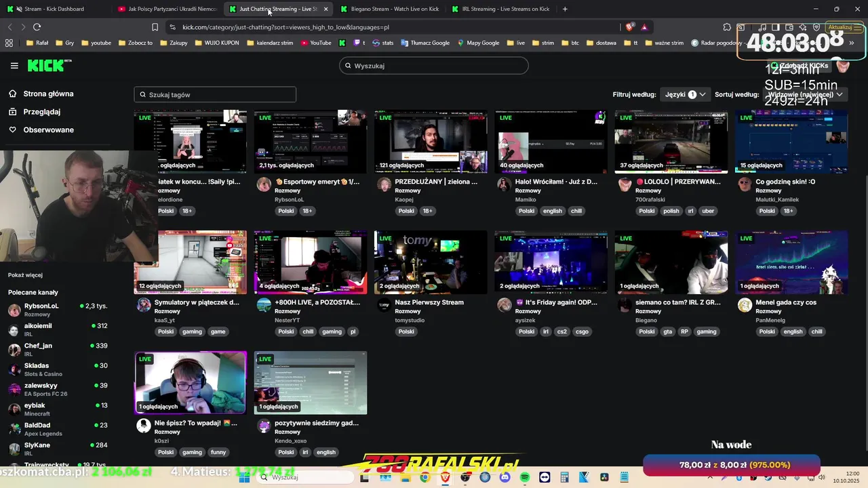Open Mamiko's avatar under the Halo! Wróciłam stream
This screenshot has height=488, width=868.
(x=504, y=185)
